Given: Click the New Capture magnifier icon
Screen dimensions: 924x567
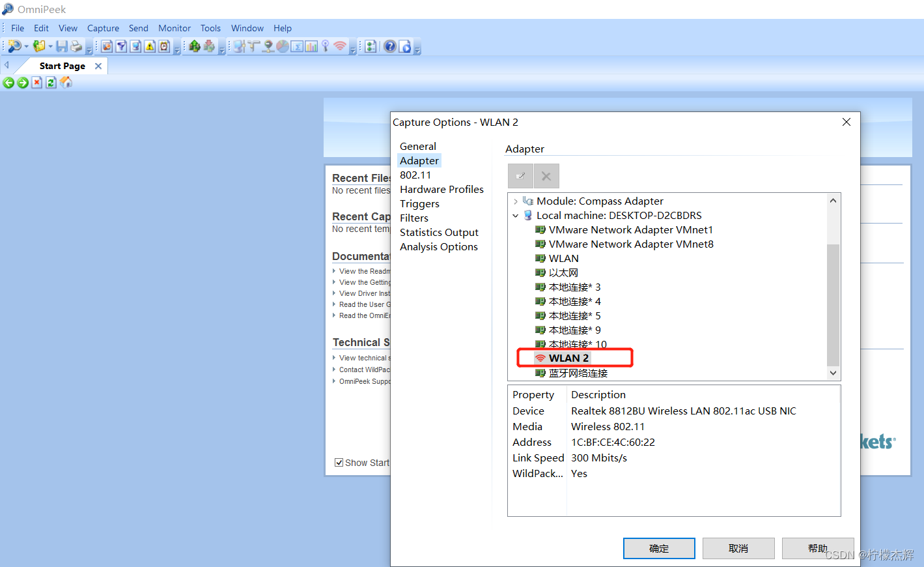Looking at the screenshot, I should click(14, 46).
